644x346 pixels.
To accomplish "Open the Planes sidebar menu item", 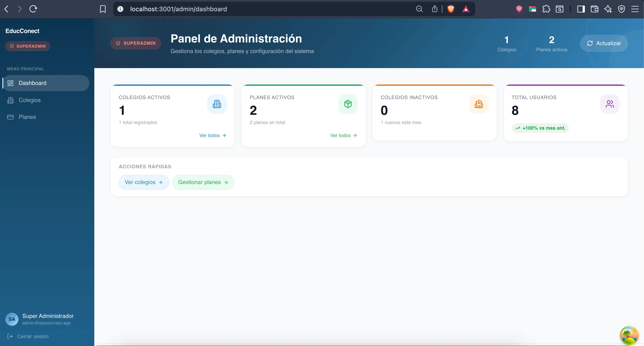I will pos(27,117).
